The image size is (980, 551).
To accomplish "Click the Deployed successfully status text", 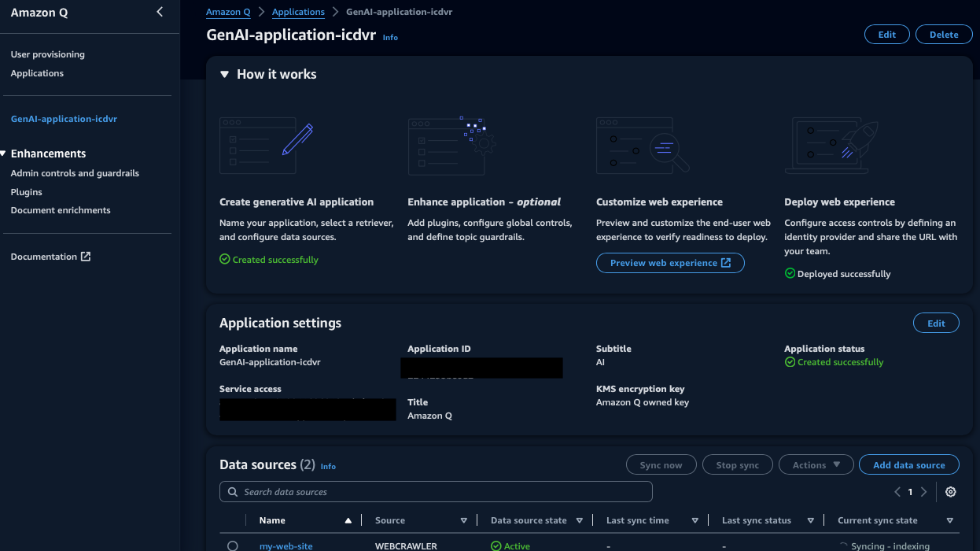I will (844, 274).
